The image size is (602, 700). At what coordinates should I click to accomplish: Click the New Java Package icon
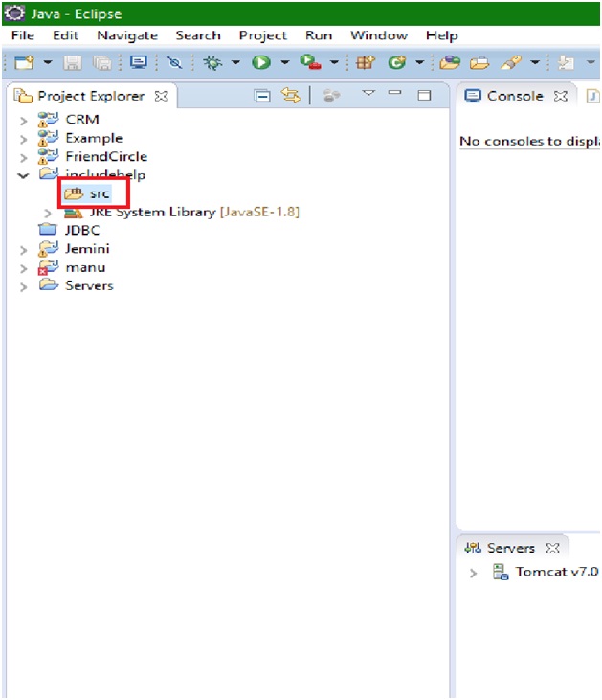(x=366, y=62)
